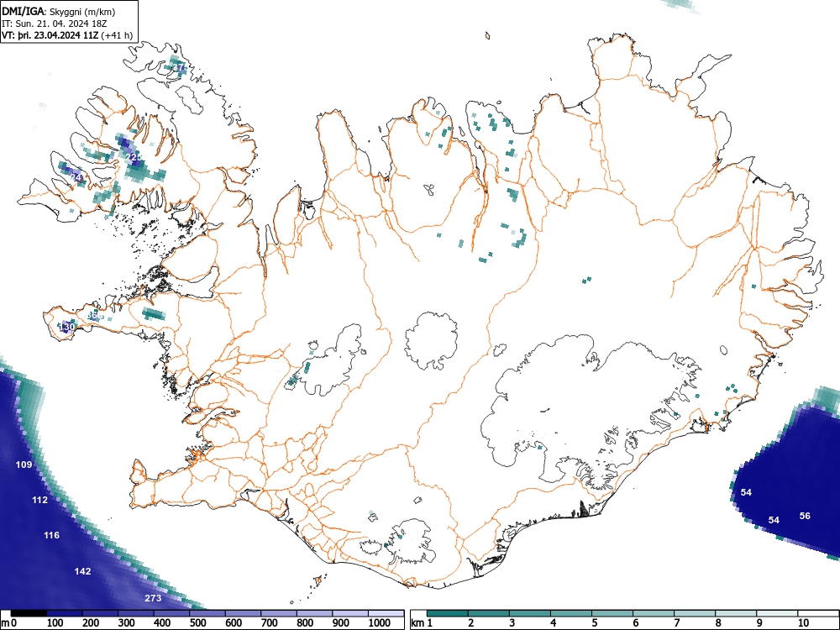Click the 'VT: þri. 23.04.2024 11Z' valid time
Screen dimensions: 840x630
point(50,36)
